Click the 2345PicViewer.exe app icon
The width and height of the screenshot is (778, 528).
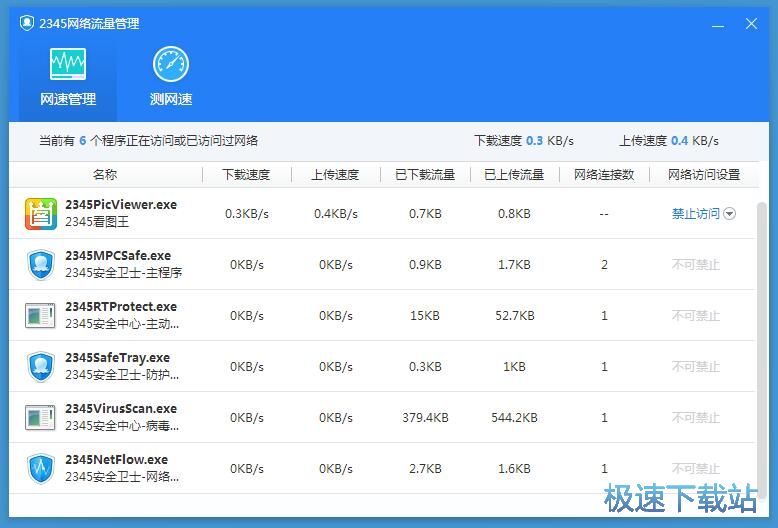(41, 214)
